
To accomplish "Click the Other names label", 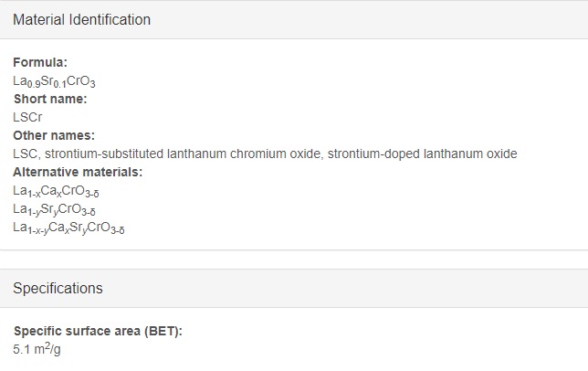I will 54,135.
